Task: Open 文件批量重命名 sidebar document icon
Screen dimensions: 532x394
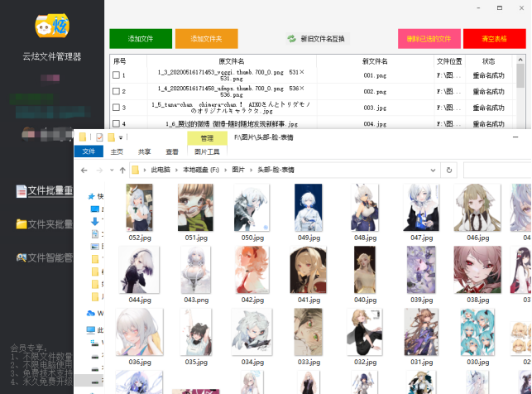Action: pyautogui.click(x=22, y=191)
